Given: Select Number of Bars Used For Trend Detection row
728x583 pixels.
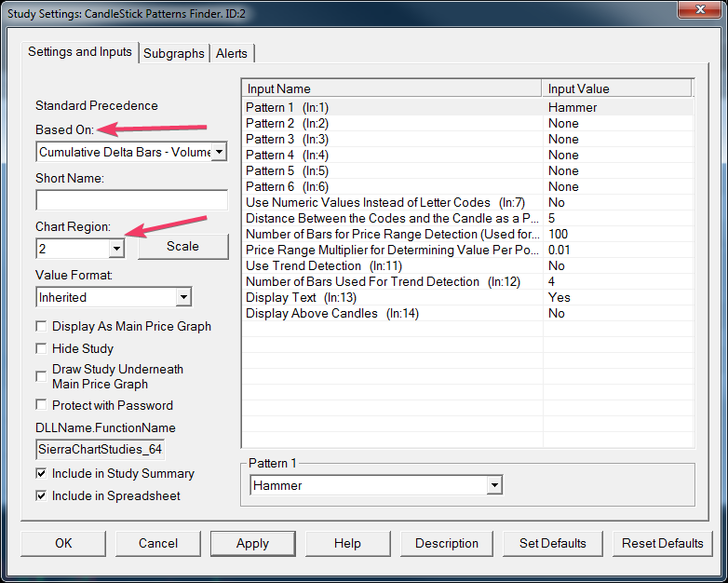Looking at the screenshot, I should click(468, 281).
